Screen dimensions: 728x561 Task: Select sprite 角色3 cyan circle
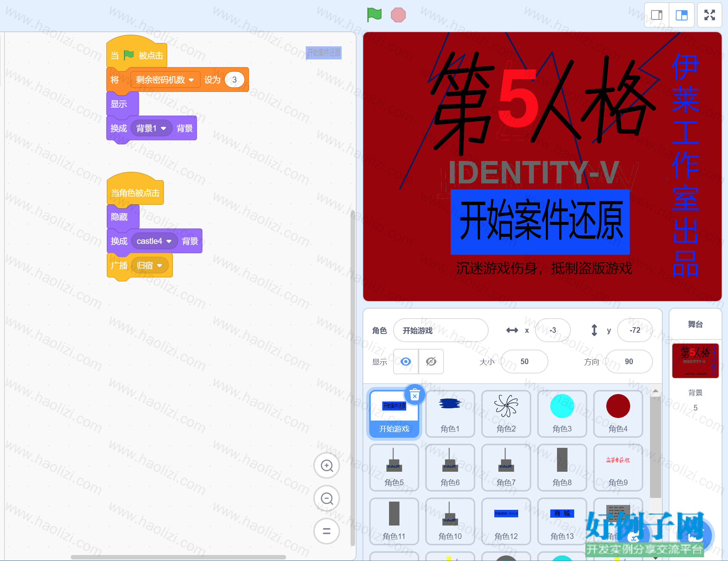click(x=562, y=413)
